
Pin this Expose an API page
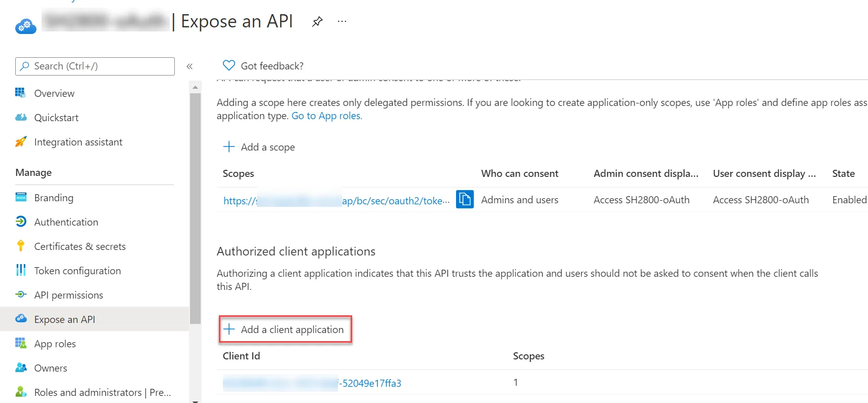317,21
